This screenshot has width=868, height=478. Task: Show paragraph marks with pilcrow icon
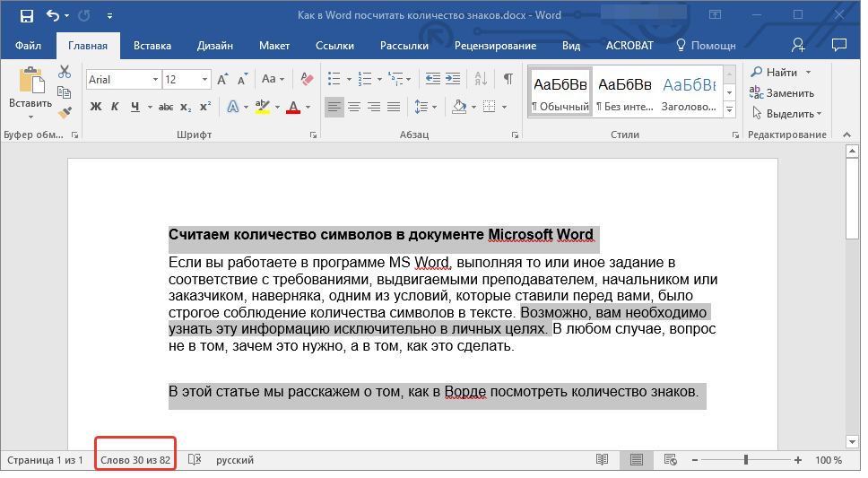click(508, 79)
